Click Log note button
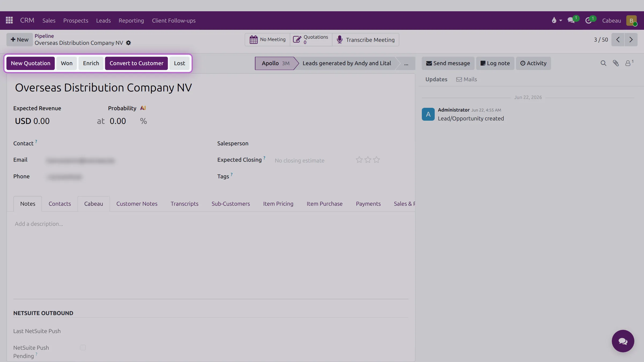Image resolution: width=644 pixels, height=362 pixels. (x=495, y=63)
